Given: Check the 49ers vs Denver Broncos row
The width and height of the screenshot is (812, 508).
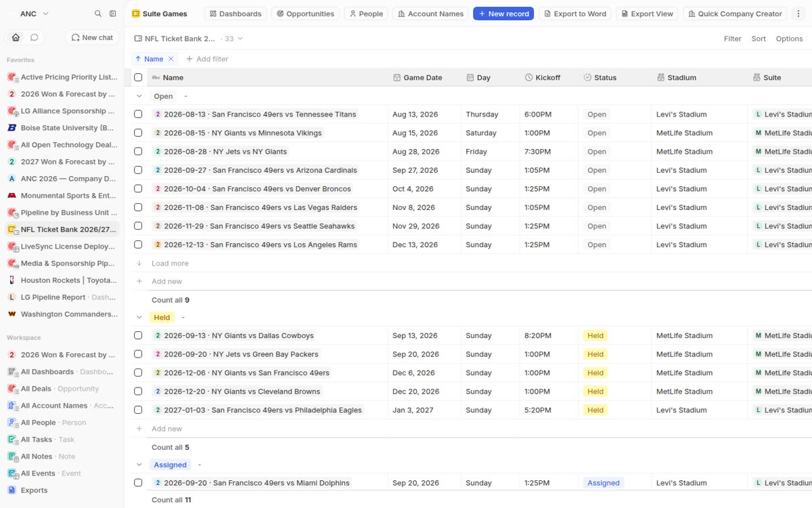Looking at the screenshot, I should tap(138, 189).
